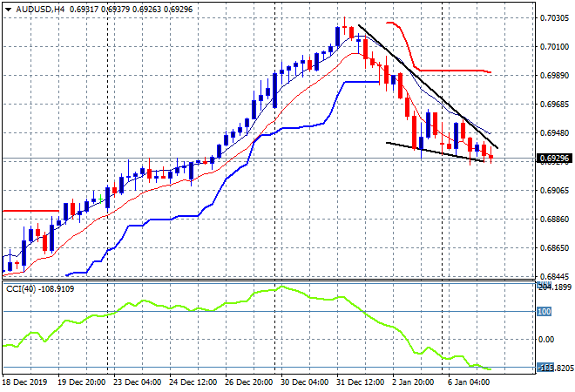Select the 0.69065 price axis label
This screenshot has width=575, height=392.
[x=554, y=190]
